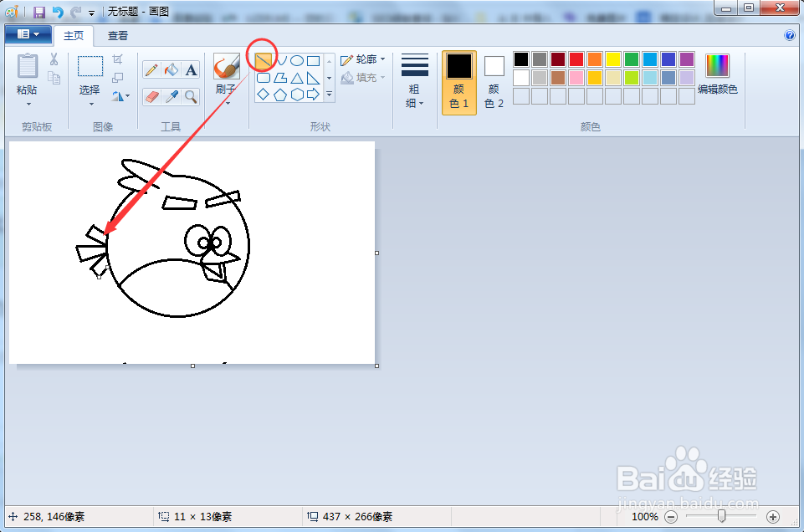Click the zoom slider handle
Image resolution: width=804 pixels, height=532 pixels.
click(x=721, y=516)
